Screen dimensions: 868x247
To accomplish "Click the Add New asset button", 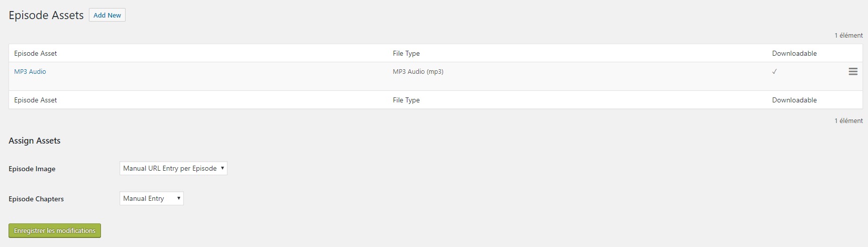I will coord(107,15).
